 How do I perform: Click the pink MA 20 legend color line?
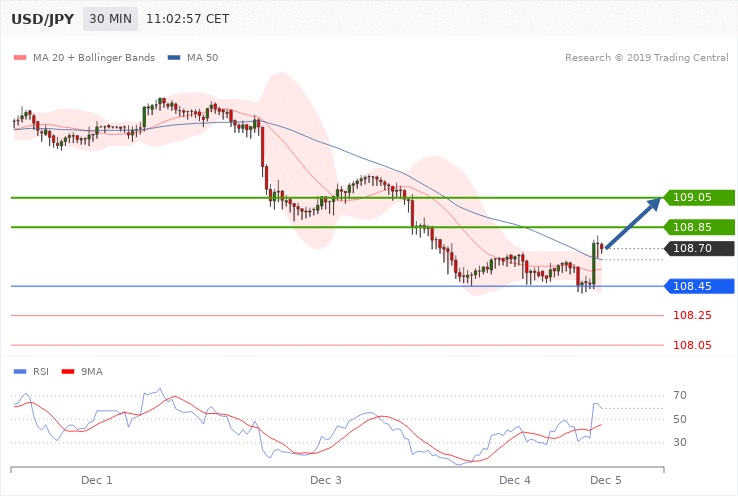pyautogui.click(x=19, y=58)
